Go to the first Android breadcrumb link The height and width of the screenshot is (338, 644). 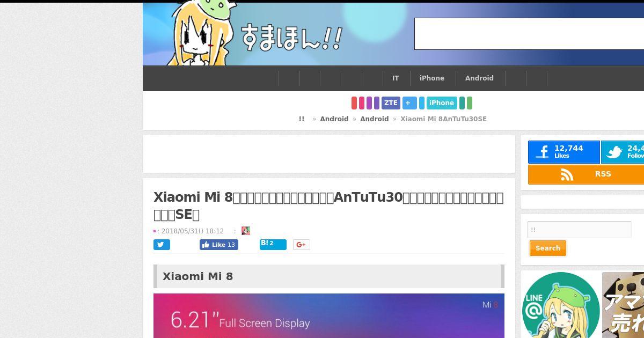pyautogui.click(x=334, y=119)
